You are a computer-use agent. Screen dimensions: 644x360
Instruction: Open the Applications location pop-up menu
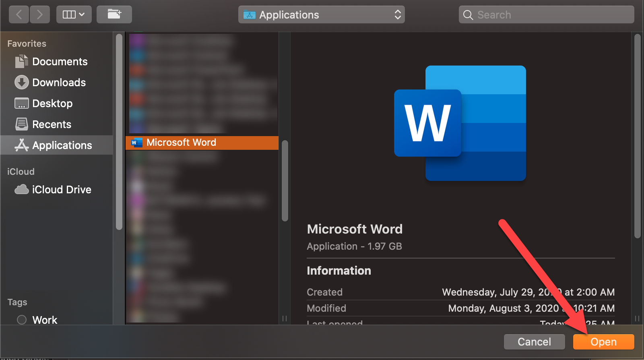pyautogui.click(x=321, y=15)
